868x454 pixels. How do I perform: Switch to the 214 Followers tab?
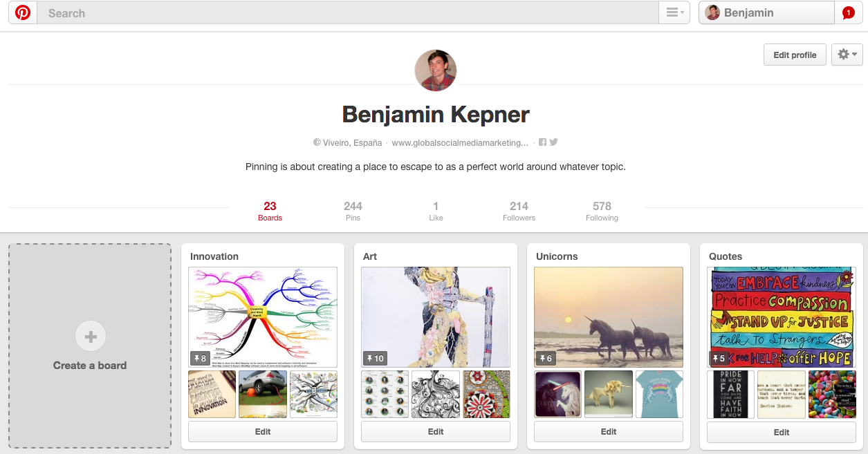519,211
